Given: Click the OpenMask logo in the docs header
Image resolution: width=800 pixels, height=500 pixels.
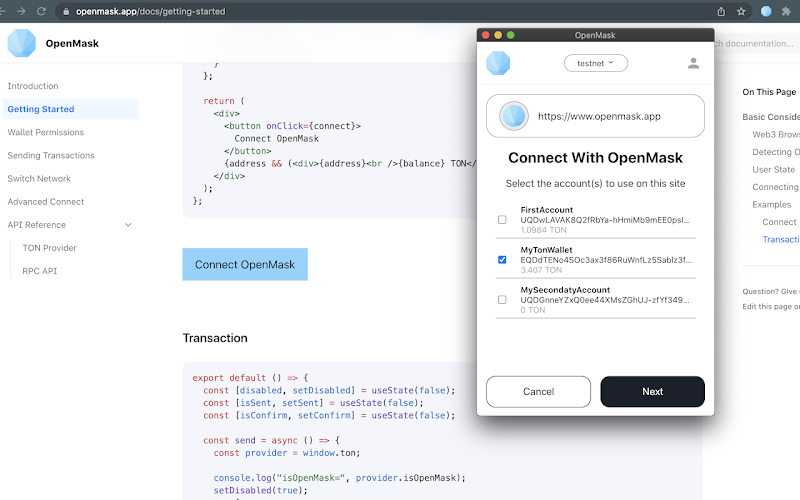Looking at the screenshot, I should (21, 43).
